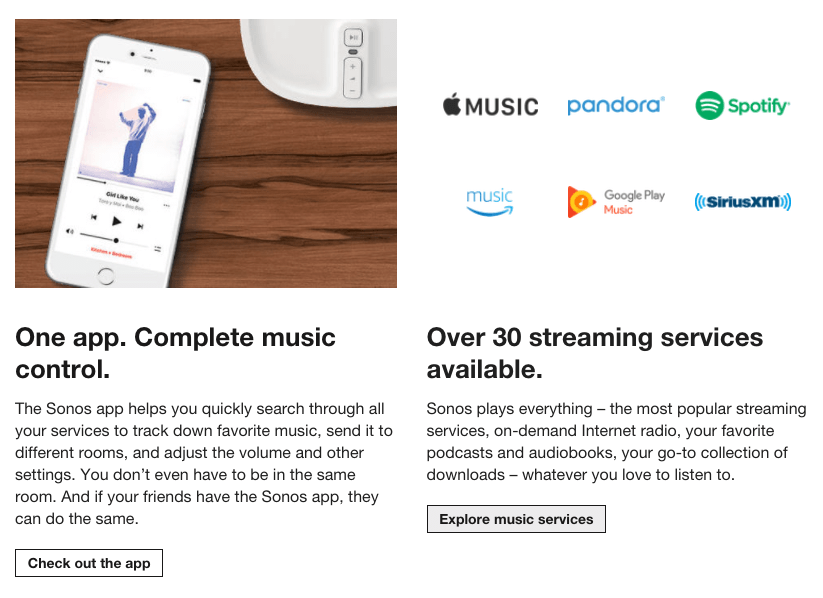Click the phone's volume slider knob
The image size is (823, 598).
point(116,240)
